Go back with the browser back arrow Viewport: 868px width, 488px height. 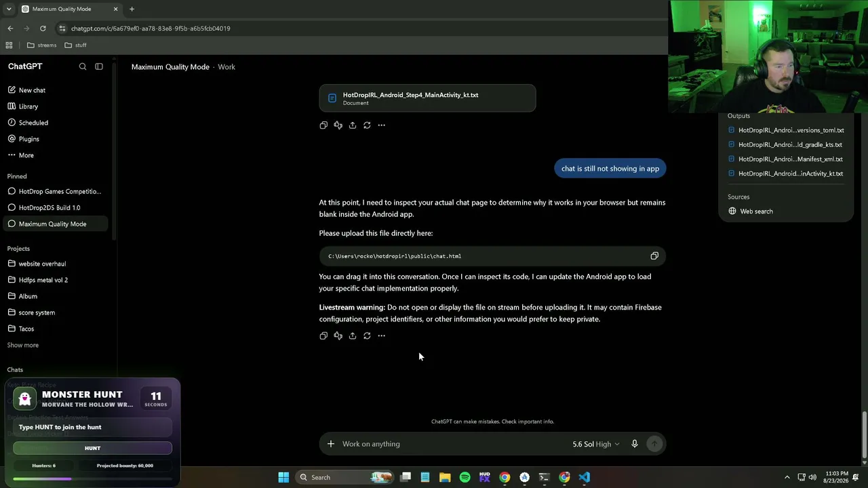[x=10, y=28]
